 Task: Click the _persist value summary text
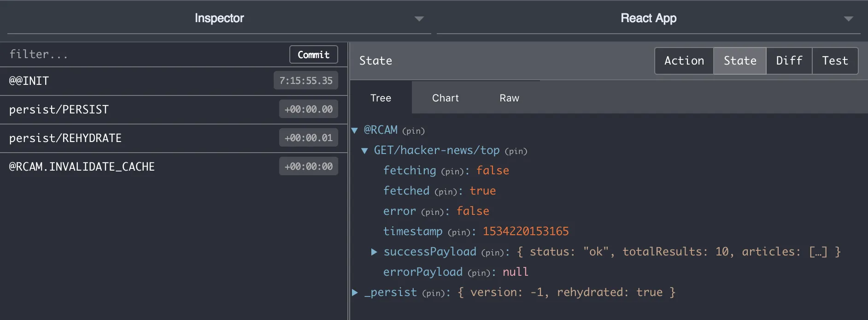click(x=567, y=292)
